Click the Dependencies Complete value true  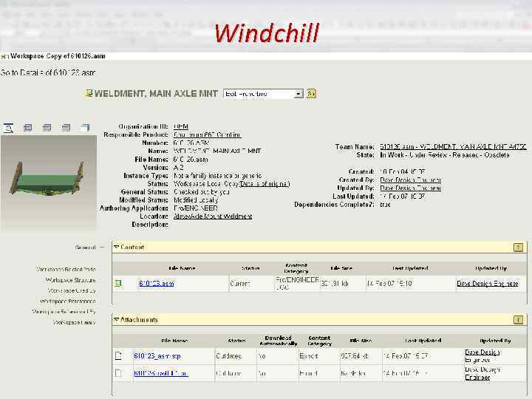click(385, 205)
